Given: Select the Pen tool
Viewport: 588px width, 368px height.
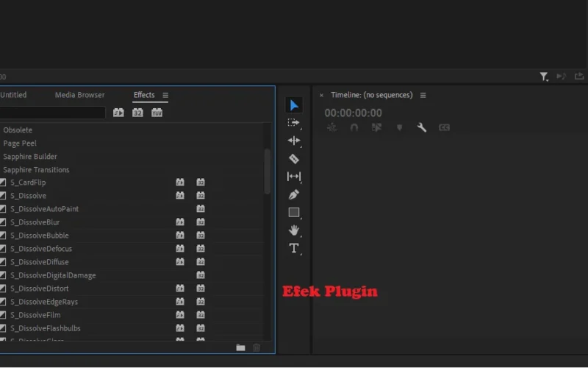Looking at the screenshot, I should tap(294, 194).
